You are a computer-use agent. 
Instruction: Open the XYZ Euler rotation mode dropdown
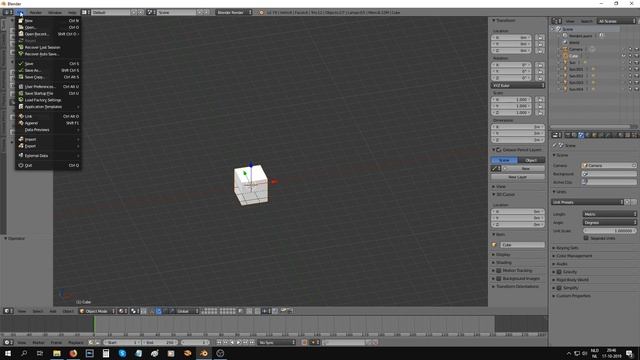(x=518, y=86)
